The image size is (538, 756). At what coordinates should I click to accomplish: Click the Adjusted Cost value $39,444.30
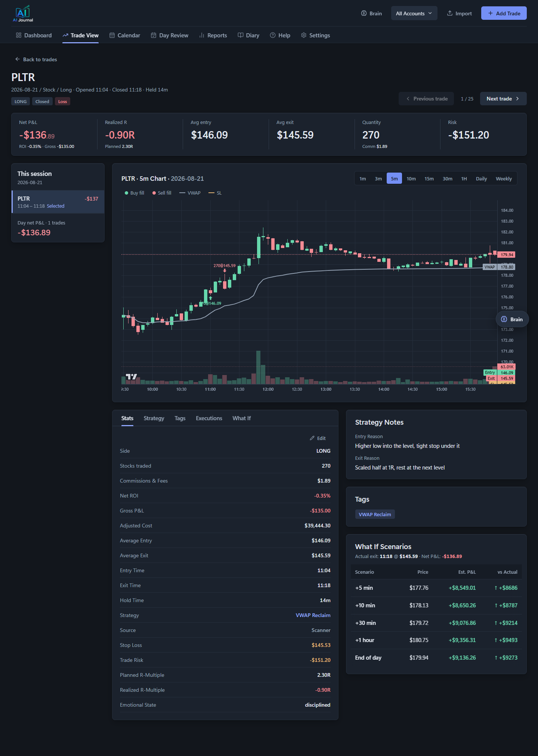[317, 526]
